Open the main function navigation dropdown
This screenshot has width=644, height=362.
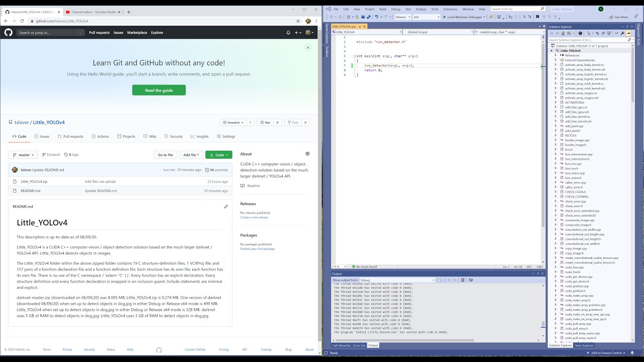click(509, 32)
